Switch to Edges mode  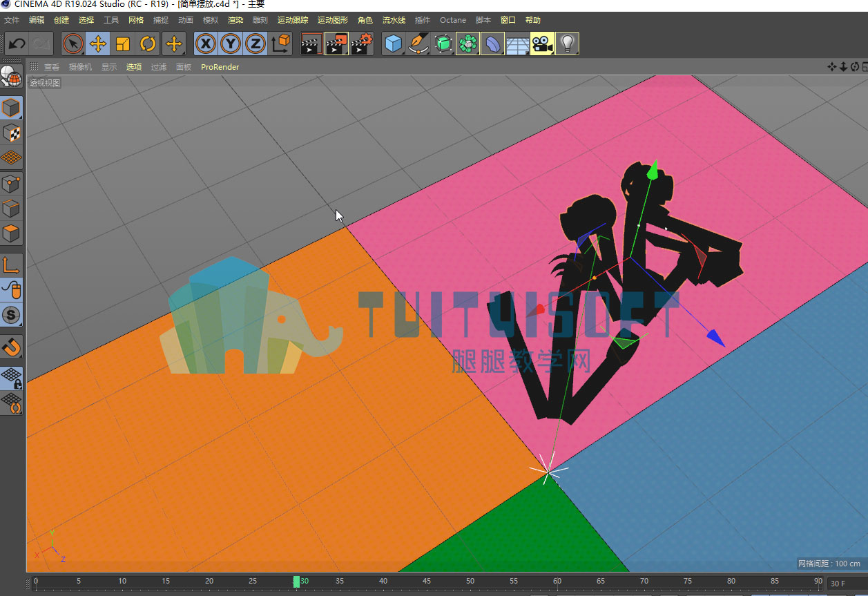[12, 208]
